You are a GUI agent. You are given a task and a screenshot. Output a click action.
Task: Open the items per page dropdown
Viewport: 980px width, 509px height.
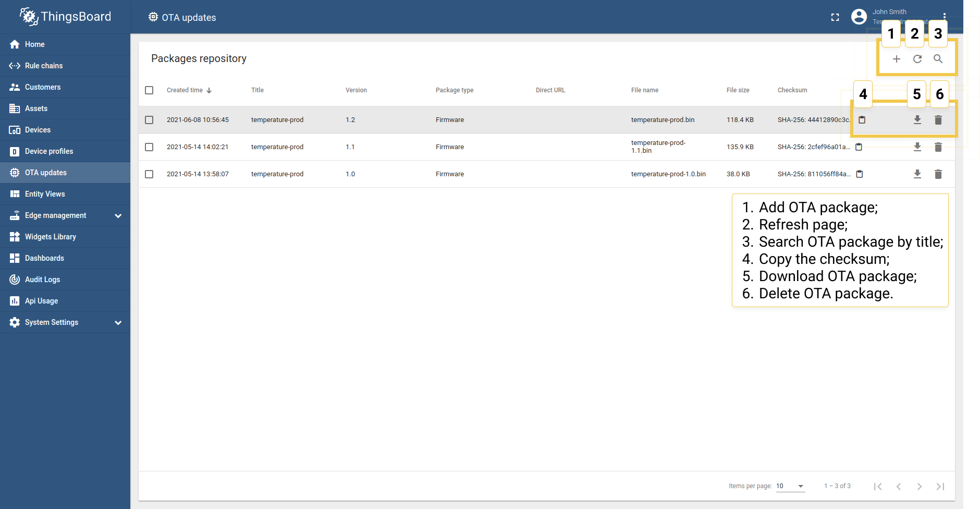(x=790, y=486)
